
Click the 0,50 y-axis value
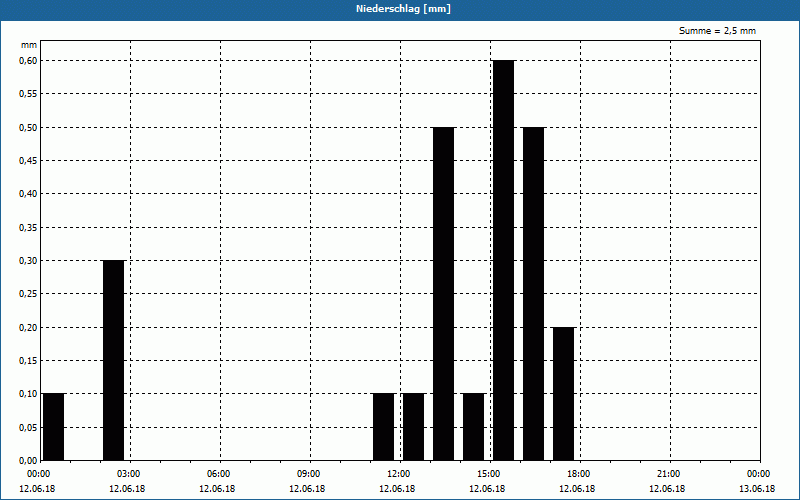[x=29, y=128]
